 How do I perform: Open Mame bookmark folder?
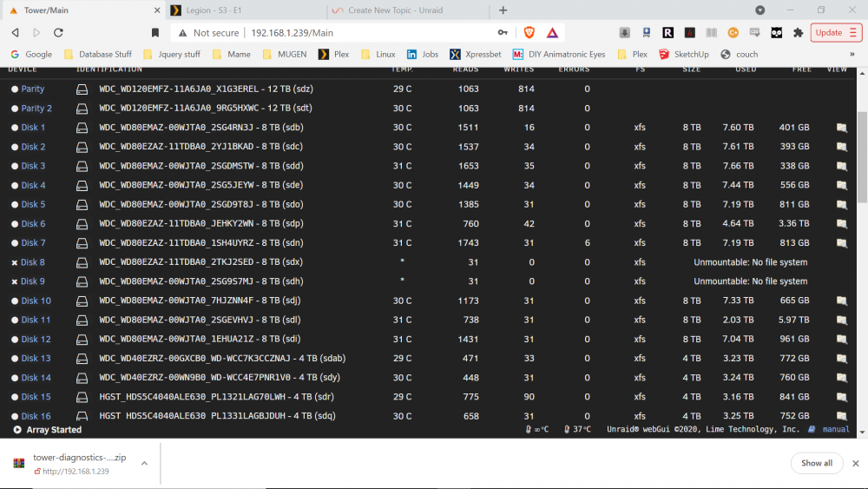pyautogui.click(x=232, y=54)
